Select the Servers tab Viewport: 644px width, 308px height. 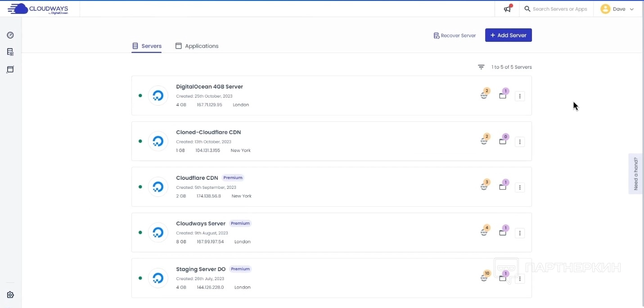click(147, 46)
